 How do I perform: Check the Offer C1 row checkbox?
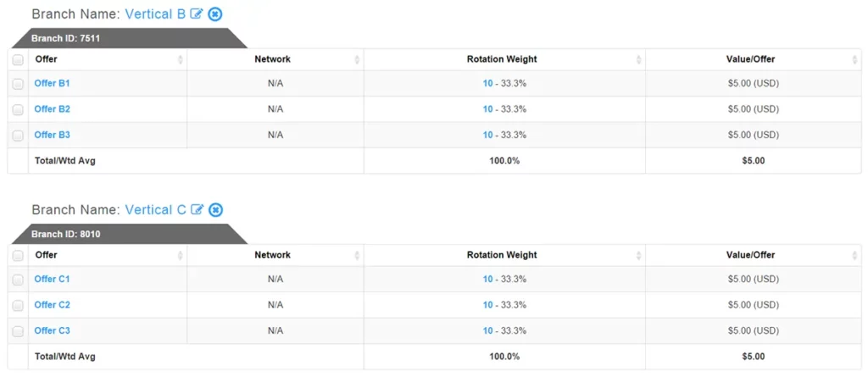point(18,280)
